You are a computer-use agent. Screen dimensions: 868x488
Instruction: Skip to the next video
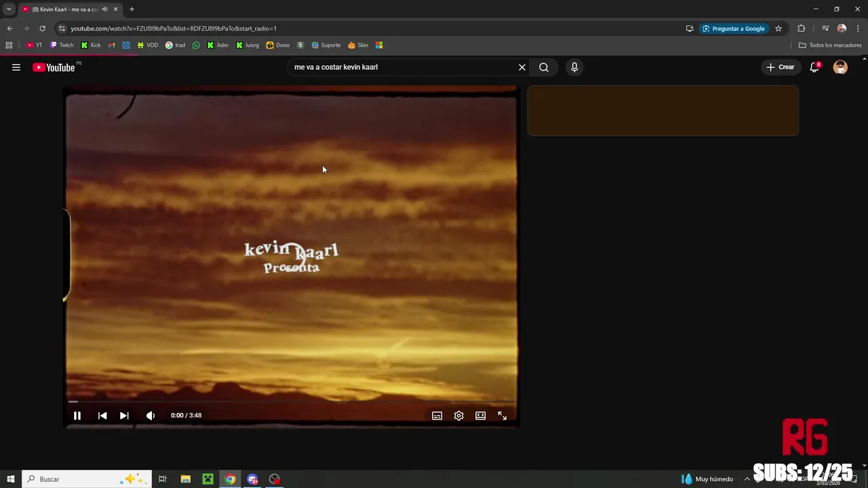tap(124, 415)
